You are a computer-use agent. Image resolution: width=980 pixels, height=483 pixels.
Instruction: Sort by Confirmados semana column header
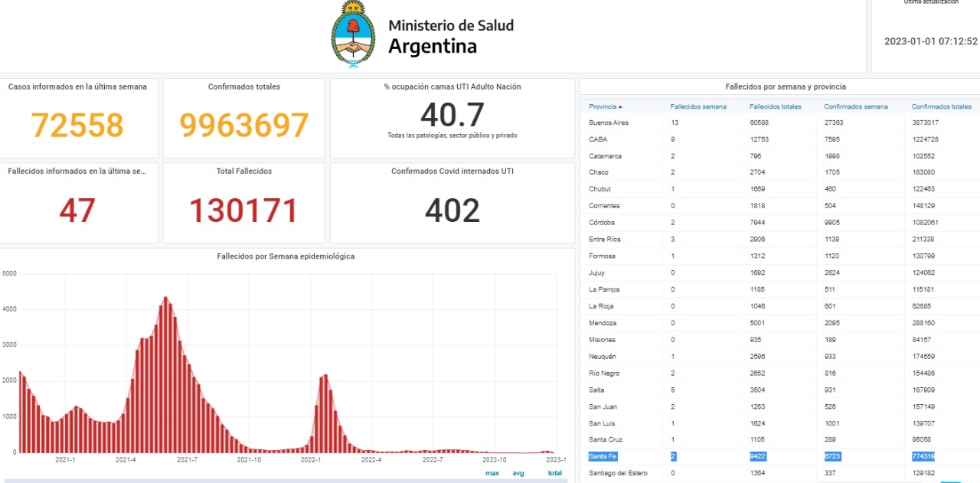tap(856, 107)
